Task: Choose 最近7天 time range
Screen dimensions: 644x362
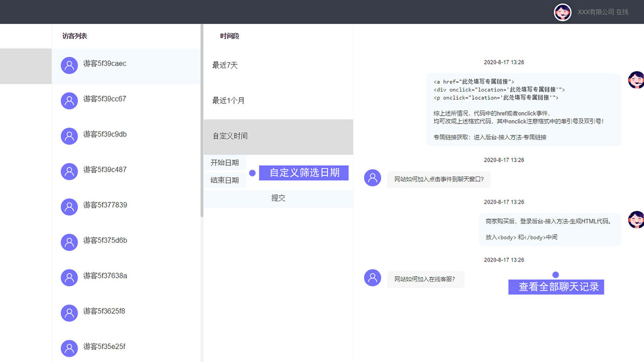Action: tap(278, 66)
